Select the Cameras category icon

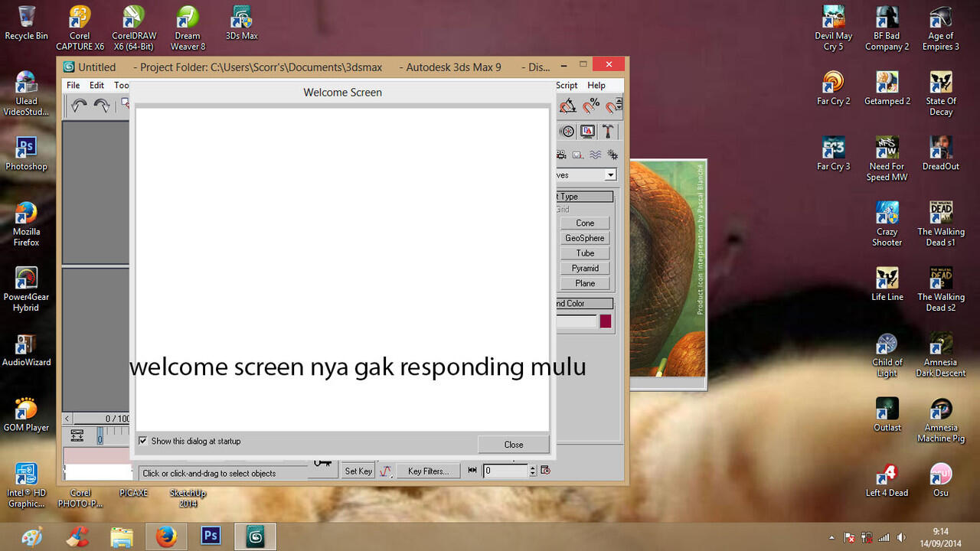[x=561, y=155]
